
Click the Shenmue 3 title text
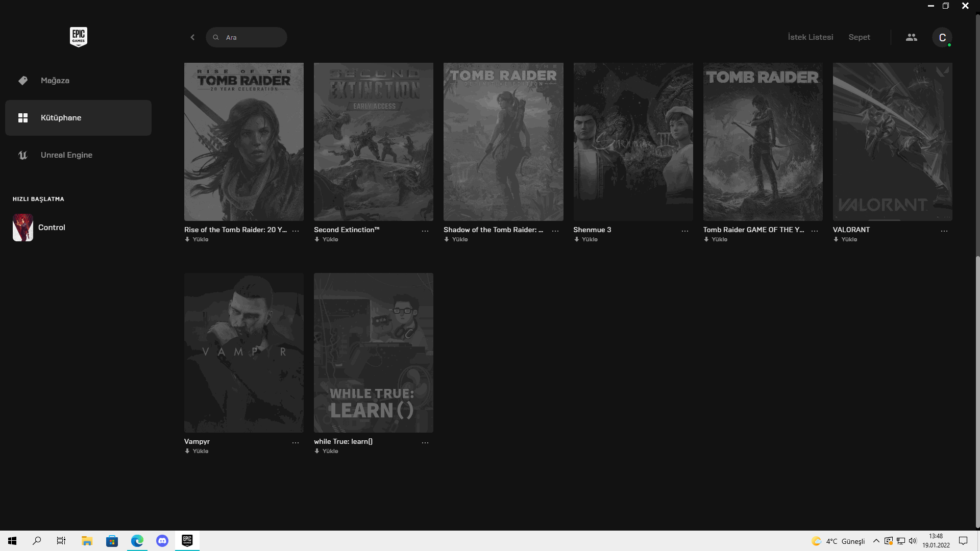click(x=592, y=230)
